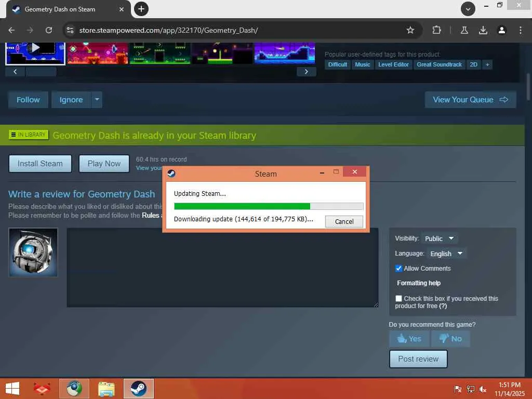Post the review
This screenshot has width=532, height=399.
coord(418,359)
